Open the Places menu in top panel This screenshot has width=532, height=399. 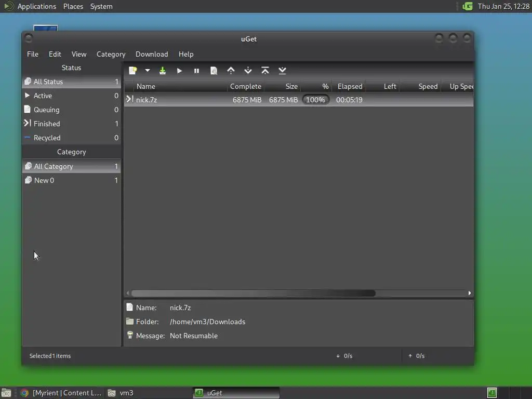coord(73,6)
